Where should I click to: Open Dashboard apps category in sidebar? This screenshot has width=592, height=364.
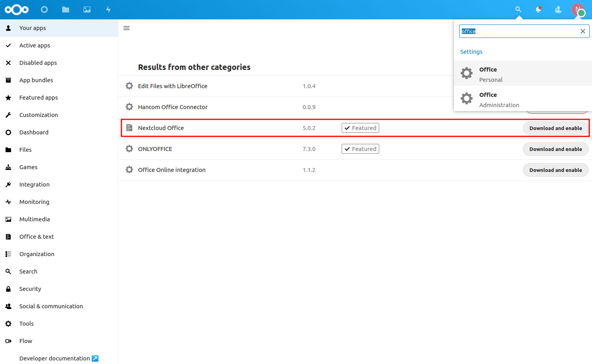coord(59,132)
